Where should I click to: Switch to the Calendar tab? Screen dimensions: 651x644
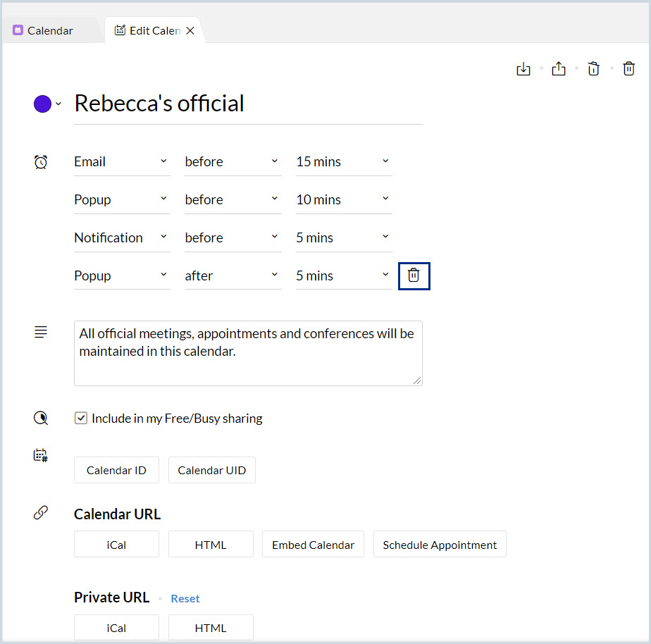(49, 30)
